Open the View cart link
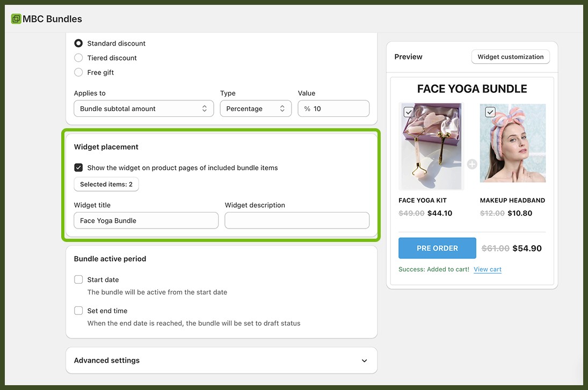Image resolution: width=588 pixels, height=390 pixels. [x=487, y=269]
